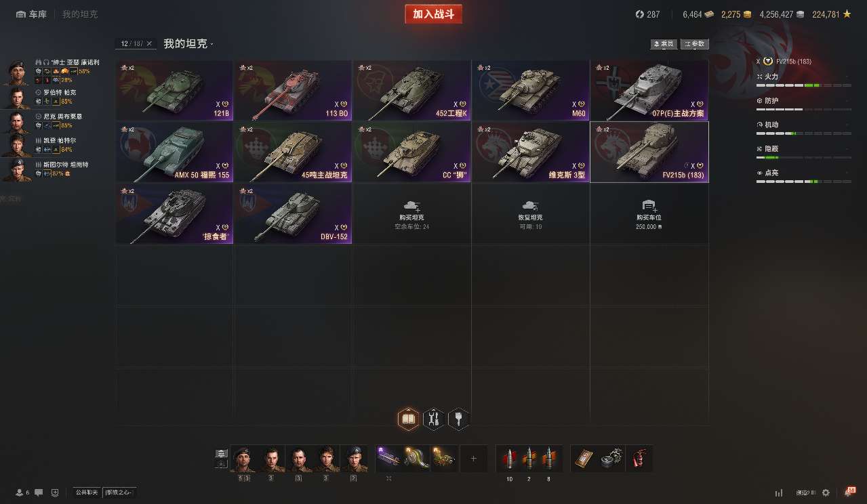Image resolution: width=867 pixels, height=504 pixels.
Task: Open settings gear icon in bottom bar
Action: 825,492
